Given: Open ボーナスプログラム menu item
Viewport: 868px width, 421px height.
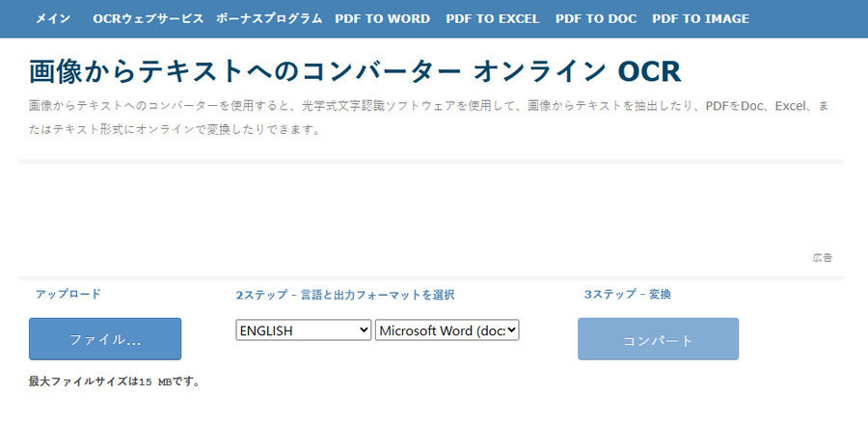Looking at the screenshot, I should (x=269, y=18).
